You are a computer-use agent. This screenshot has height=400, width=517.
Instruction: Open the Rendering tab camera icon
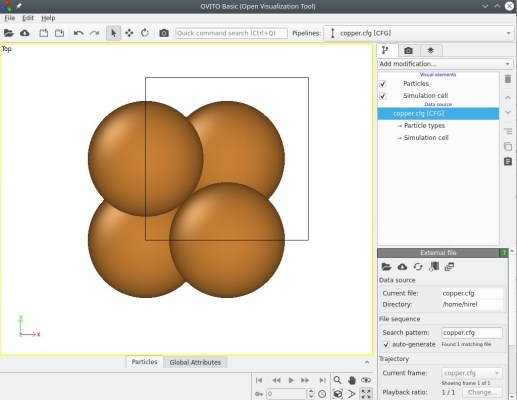coord(408,51)
